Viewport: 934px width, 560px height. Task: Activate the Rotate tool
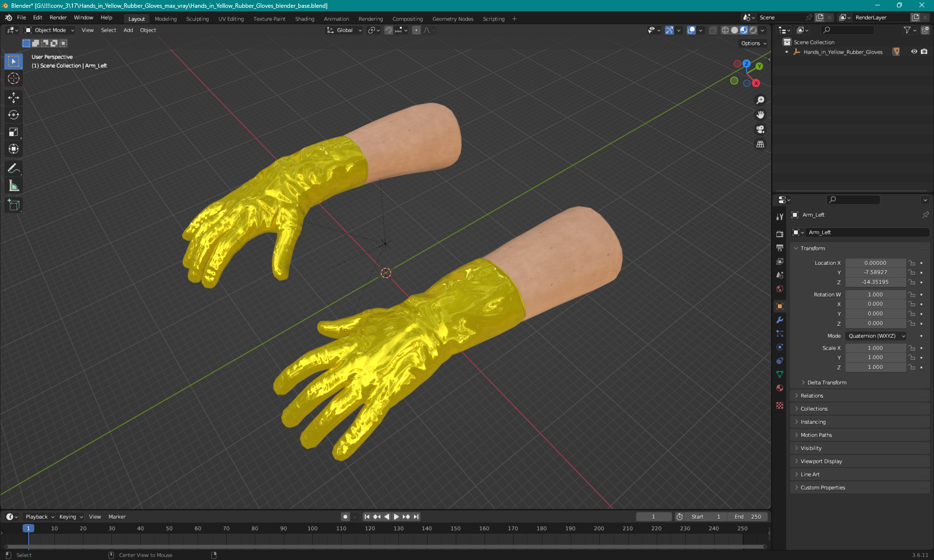[x=14, y=115]
